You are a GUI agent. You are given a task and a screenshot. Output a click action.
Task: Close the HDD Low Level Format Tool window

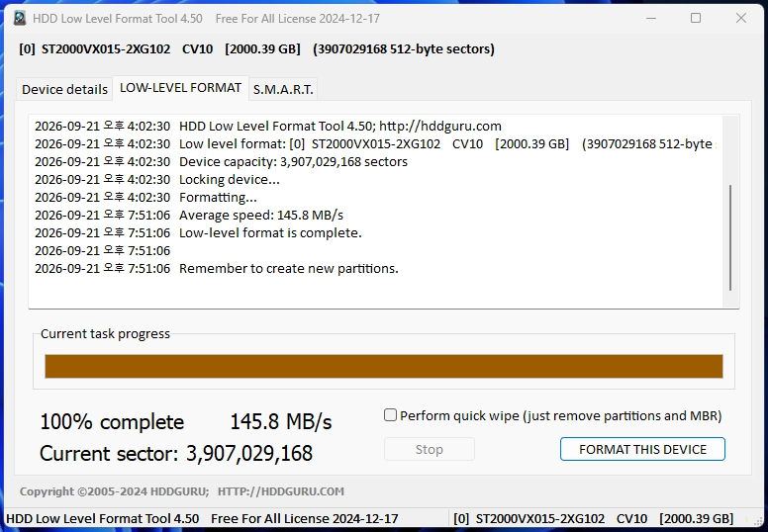[741, 19]
